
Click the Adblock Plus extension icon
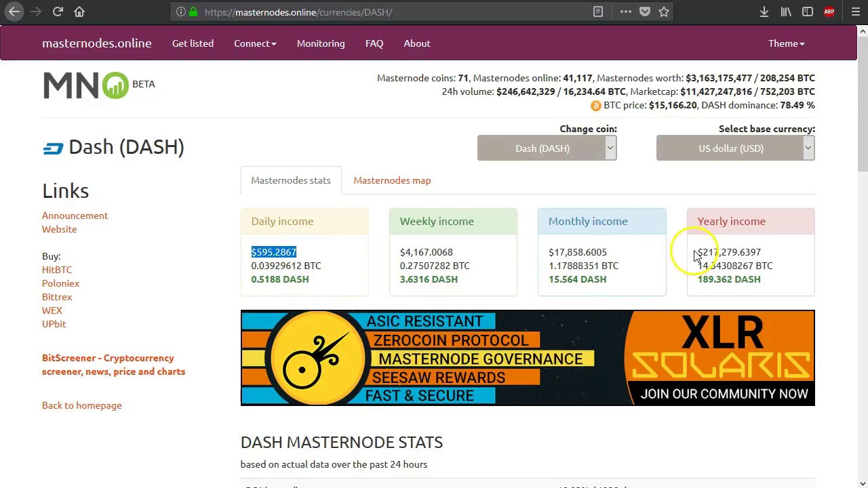pos(829,12)
